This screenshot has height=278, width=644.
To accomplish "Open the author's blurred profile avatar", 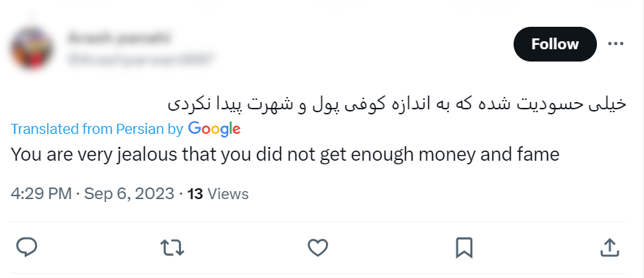I will pos(32,48).
